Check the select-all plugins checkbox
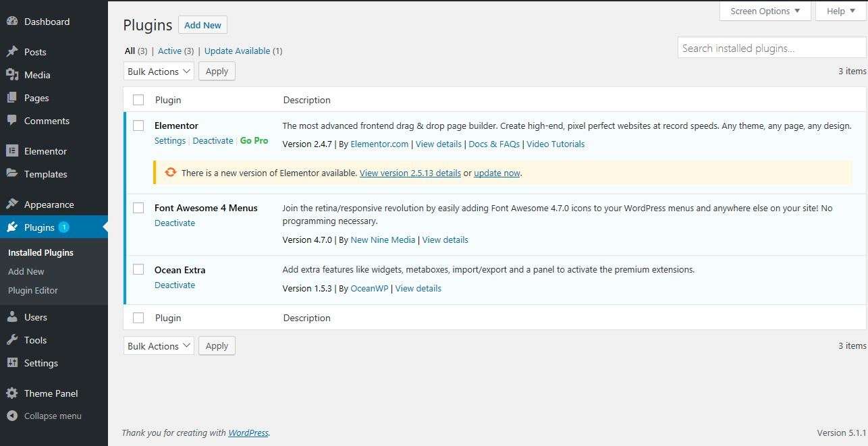 coord(138,99)
